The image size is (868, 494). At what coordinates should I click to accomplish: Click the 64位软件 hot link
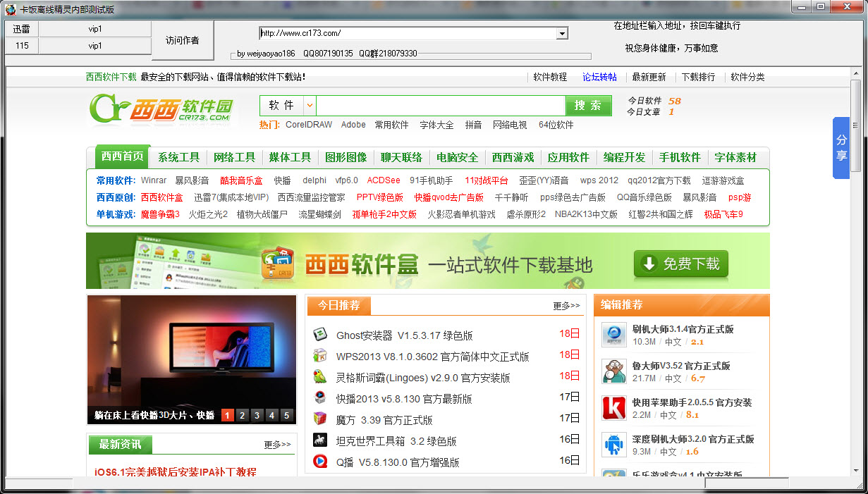coord(556,125)
